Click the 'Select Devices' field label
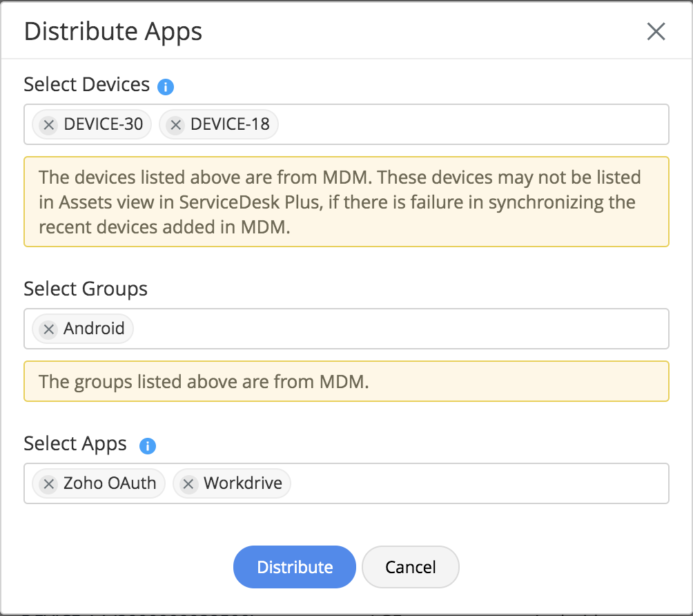 [87, 84]
